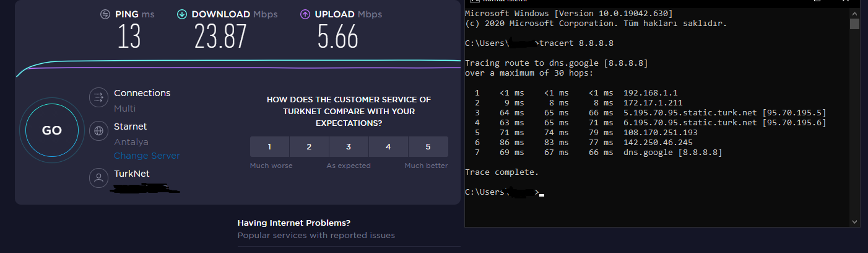Viewport: 868px width, 253px height.
Task: Click the over a maximum of 30 hops line
Action: (x=529, y=73)
